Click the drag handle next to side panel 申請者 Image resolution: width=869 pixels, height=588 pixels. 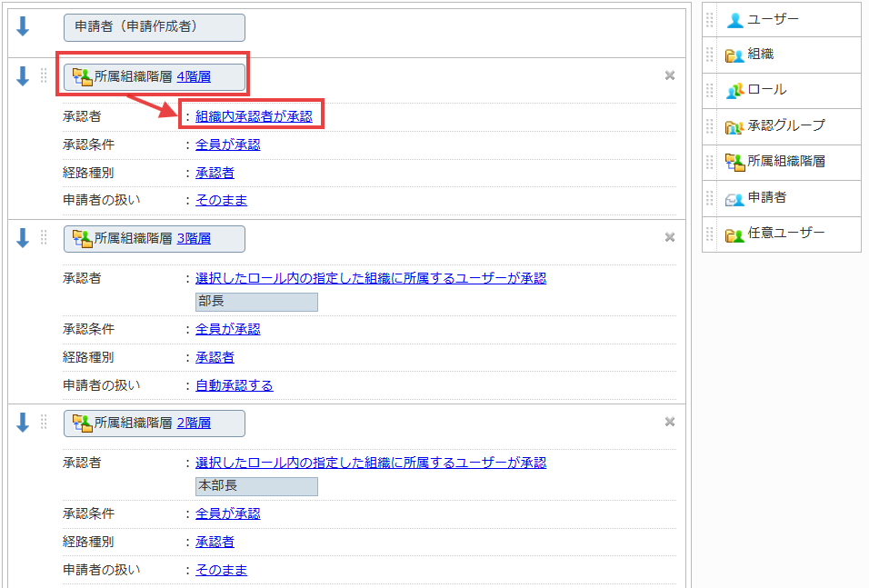pyautogui.click(x=709, y=198)
